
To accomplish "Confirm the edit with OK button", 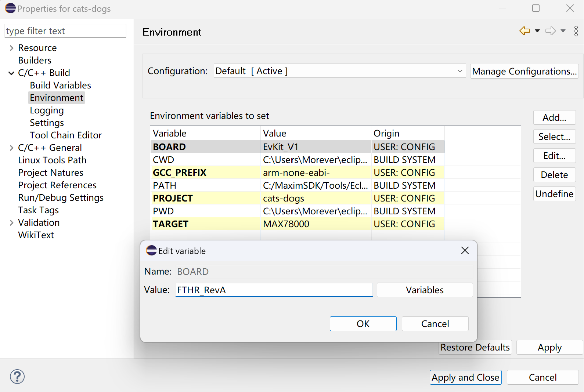I will pyautogui.click(x=363, y=324).
